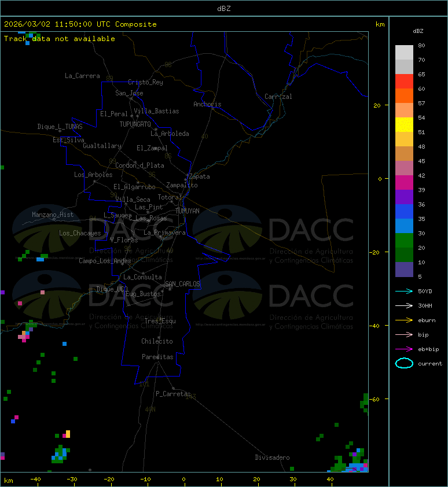The height and width of the screenshot is (487, 448).
Task: Click the 'San_Jose' place label
Action: (x=129, y=93)
